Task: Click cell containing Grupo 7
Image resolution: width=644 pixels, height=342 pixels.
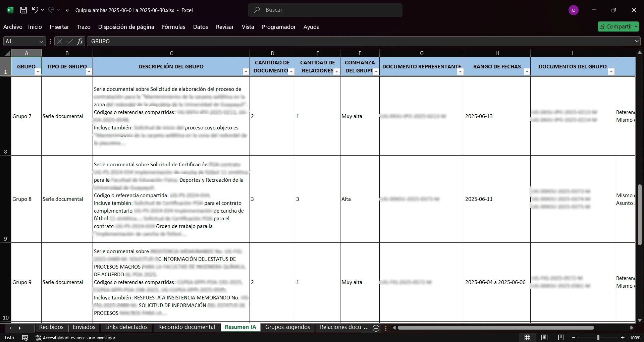Action: tap(26, 116)
